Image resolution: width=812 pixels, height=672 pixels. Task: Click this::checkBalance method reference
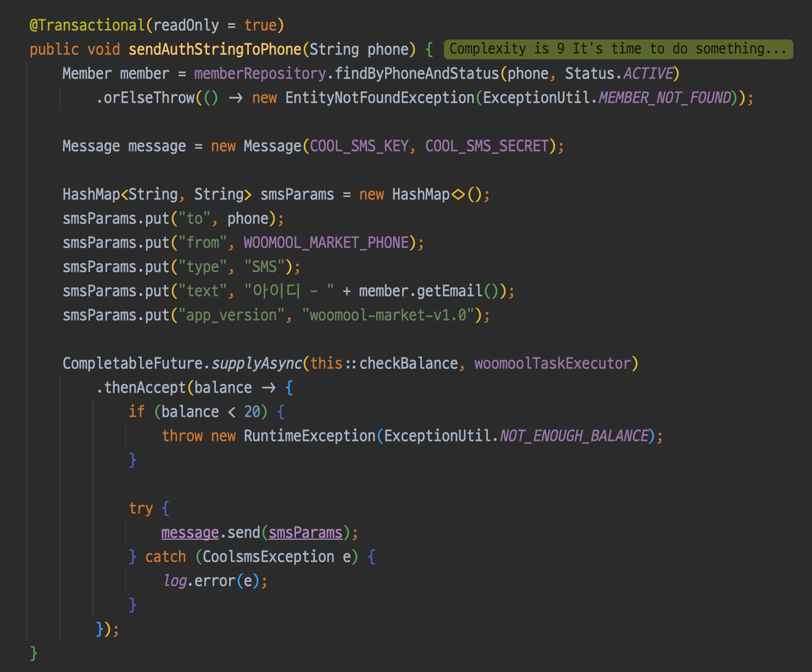(384, 363)
